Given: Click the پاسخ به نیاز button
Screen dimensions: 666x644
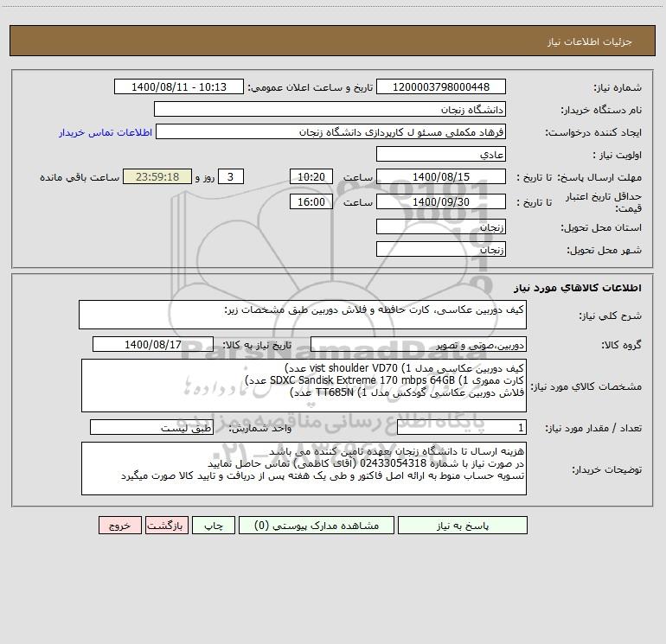Looking at the screenshot, I should (x=463, y=526).
